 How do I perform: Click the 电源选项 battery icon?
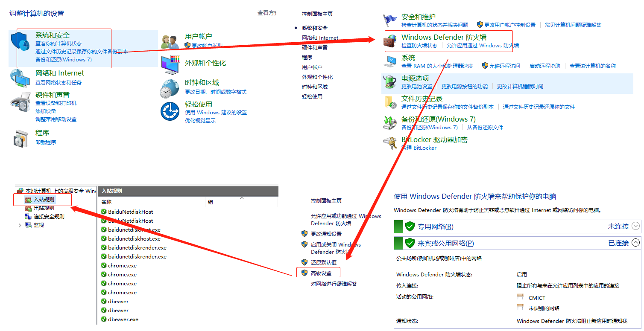[390, 82]
